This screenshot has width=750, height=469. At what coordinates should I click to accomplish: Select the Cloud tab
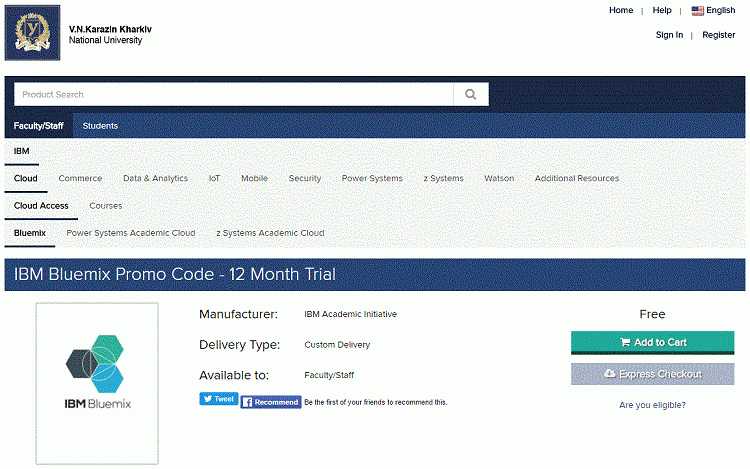pyautogui.click(x=26, y=178)
